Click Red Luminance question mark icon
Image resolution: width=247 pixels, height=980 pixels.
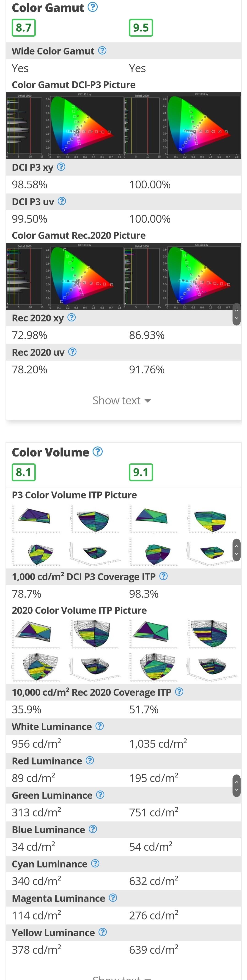coord(89,760)
